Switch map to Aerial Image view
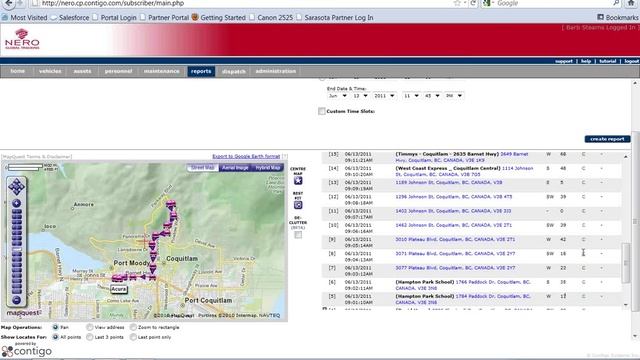 tap(235, 167)
